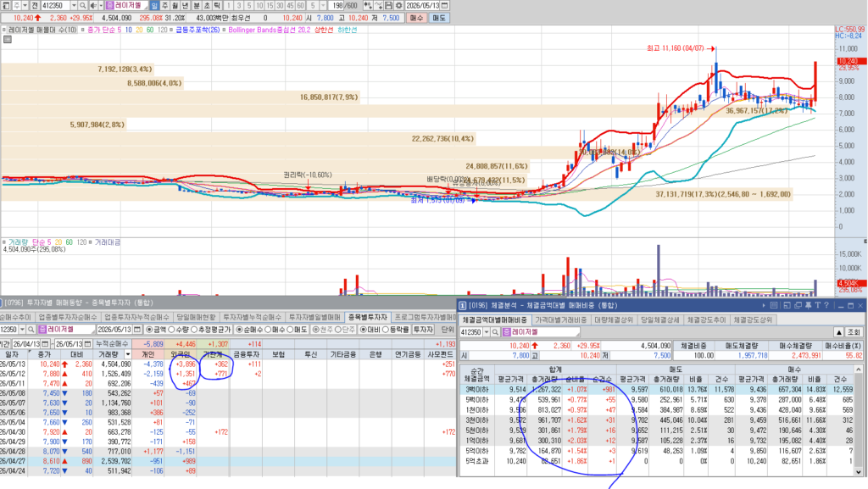
Task: Select 금액 radio button
Action: pyautogui.click(x=149, y=329)
